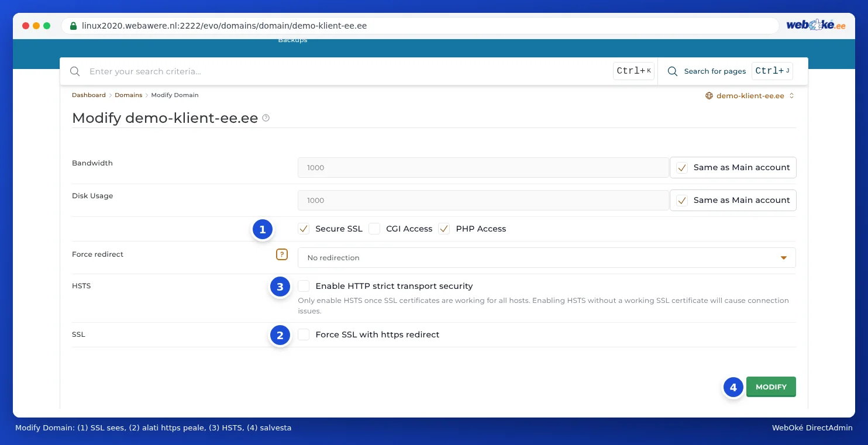The image size is (868, 445).
Task: Uncheck the PHP Access checkbox
Action: (x=444, y=229)
